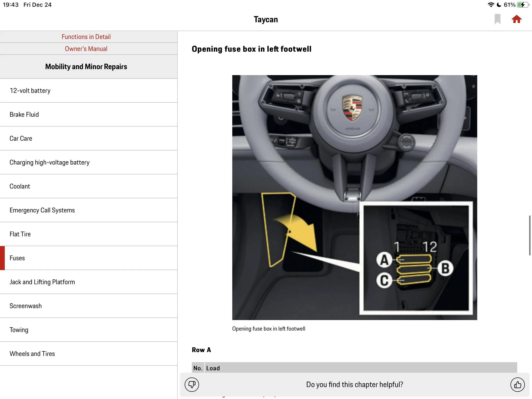Tap the image caption below the picture
The width and height of the screenshot is (532, 399).
[269, 329]
